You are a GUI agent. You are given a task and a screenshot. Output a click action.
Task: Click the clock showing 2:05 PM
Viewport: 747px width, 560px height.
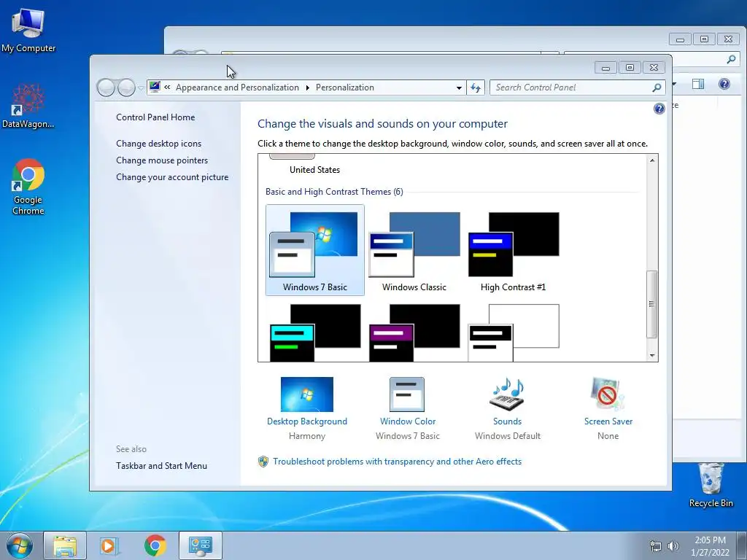pyautogui.click(x=710, y=540)
